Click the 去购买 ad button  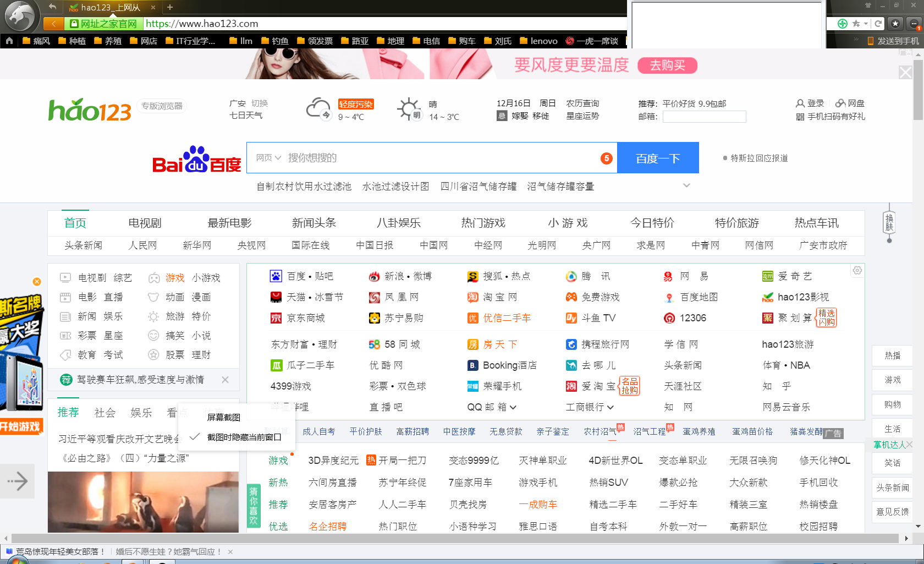[667, 65]
